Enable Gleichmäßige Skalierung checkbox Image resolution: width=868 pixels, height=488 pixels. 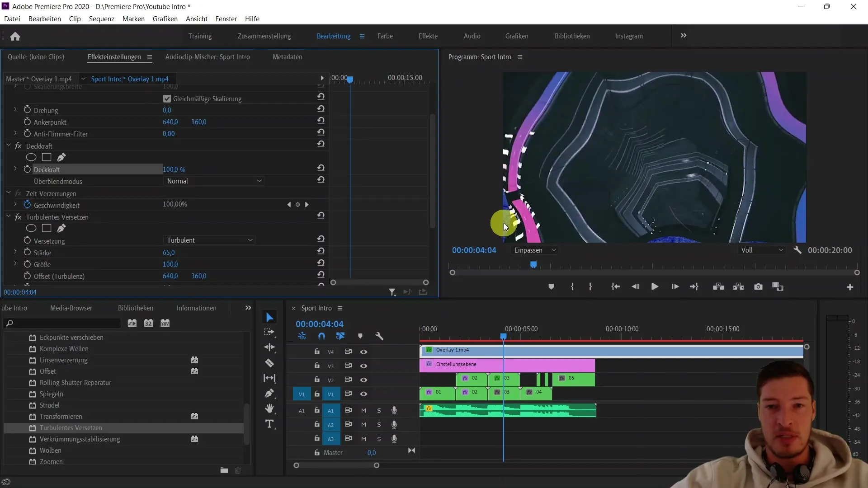pyautogui.click(x=168, y=99)
